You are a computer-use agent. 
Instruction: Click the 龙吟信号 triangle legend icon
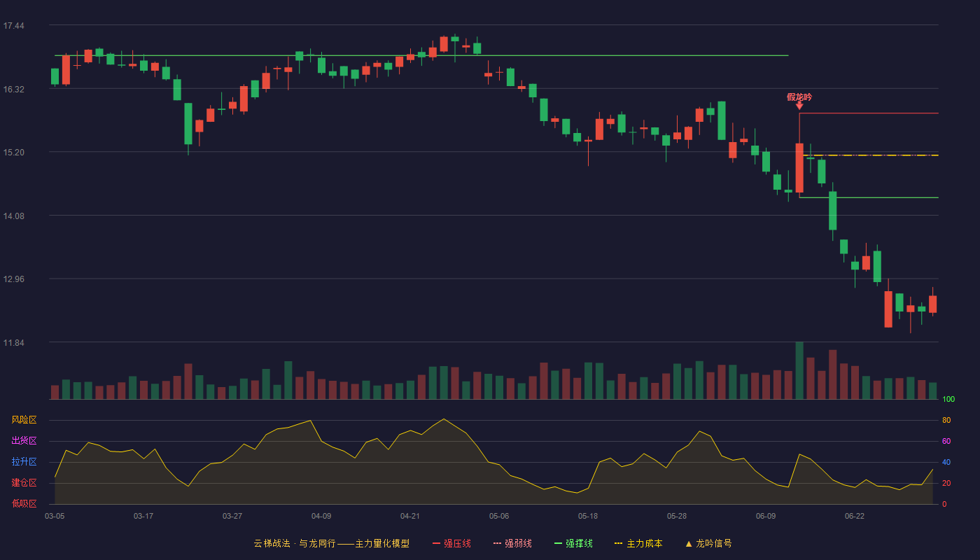pos(689,543)
